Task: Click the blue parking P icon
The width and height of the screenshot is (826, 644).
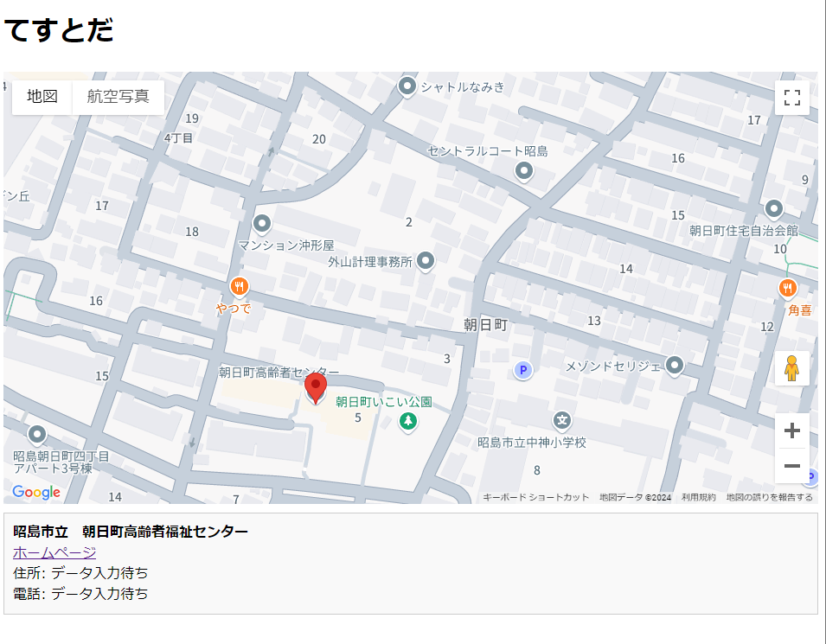Action: [523, 370]
